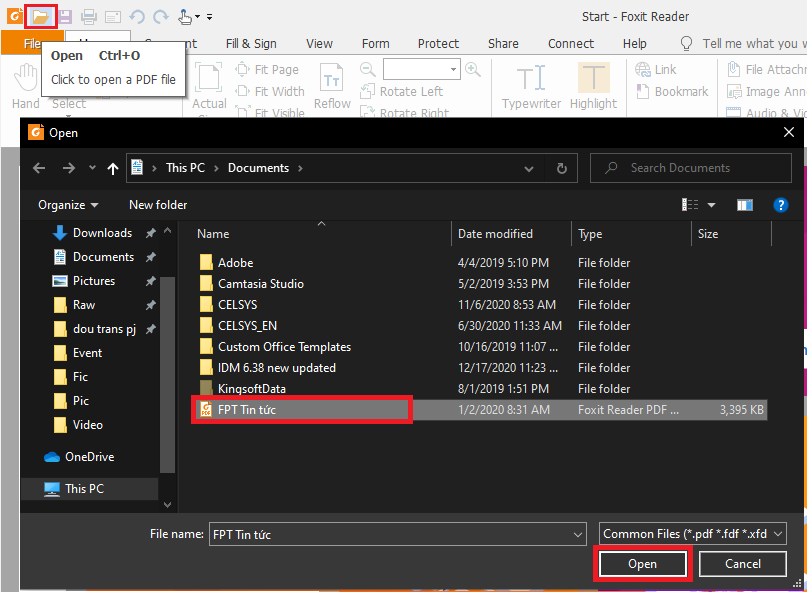Open the Help ribbon tab
This screenshot has height=592, width=807.
tap(634, 44)
